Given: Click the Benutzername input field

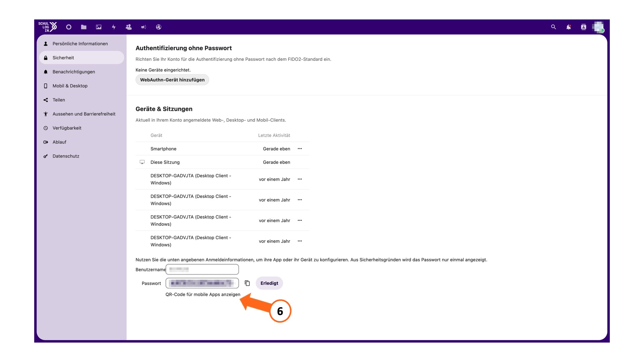Looking at the screenshot, I should point(202,269).
